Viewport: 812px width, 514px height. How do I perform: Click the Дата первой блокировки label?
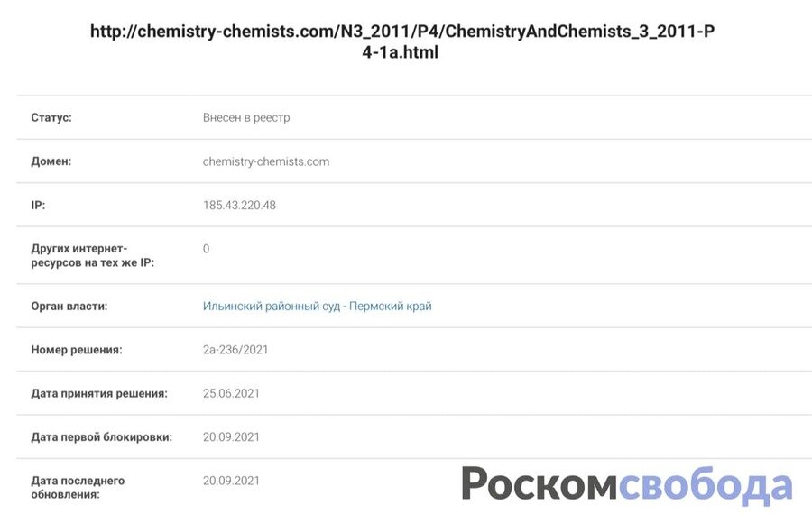tap(101, 436)
